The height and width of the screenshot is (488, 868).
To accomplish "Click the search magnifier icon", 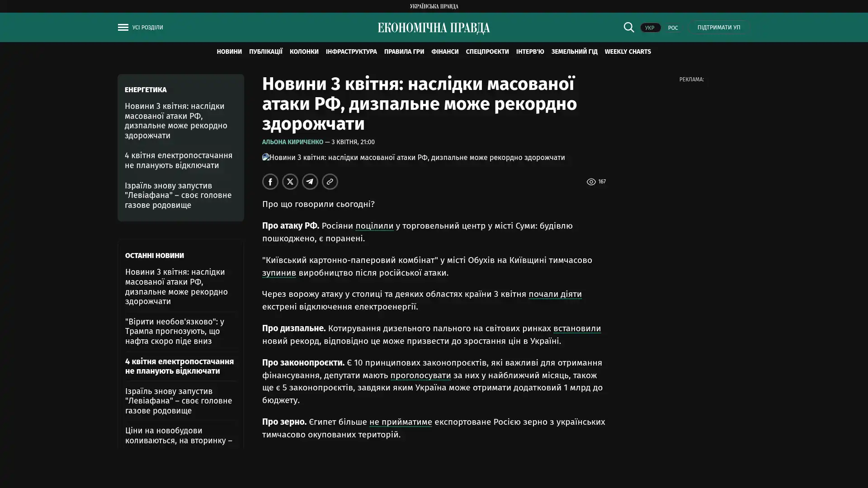I will point(628,28).
